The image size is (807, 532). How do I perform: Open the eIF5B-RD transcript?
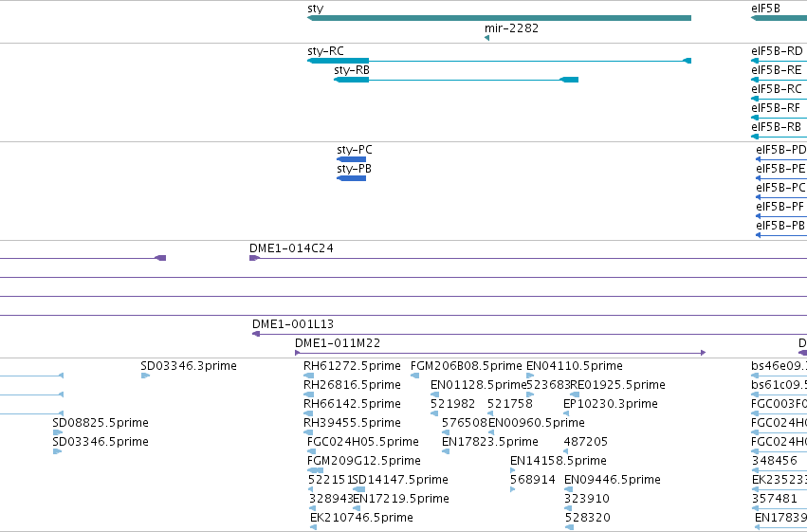point(777,51)
